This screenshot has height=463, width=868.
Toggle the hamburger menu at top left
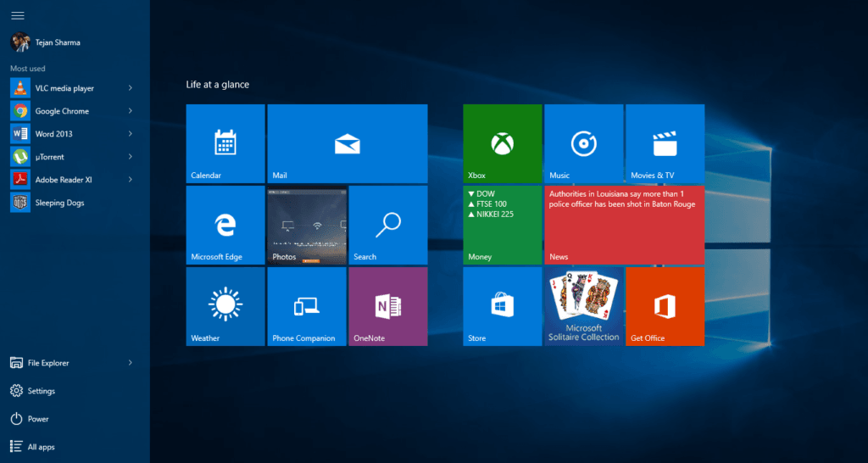[x=17, y=15]
